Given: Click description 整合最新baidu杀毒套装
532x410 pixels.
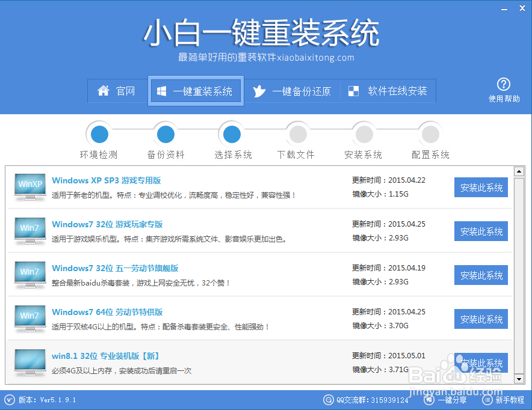Looking at the screenshot, I should coord(140,283).
